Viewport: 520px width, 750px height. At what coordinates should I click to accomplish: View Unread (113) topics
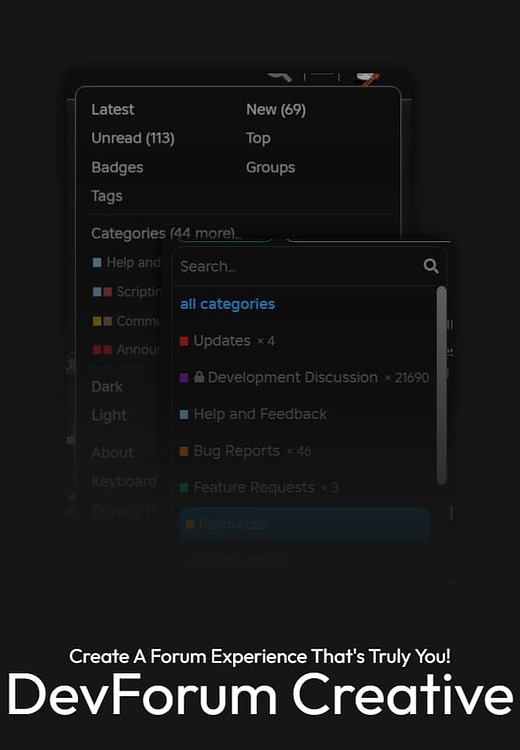point(133,138)
